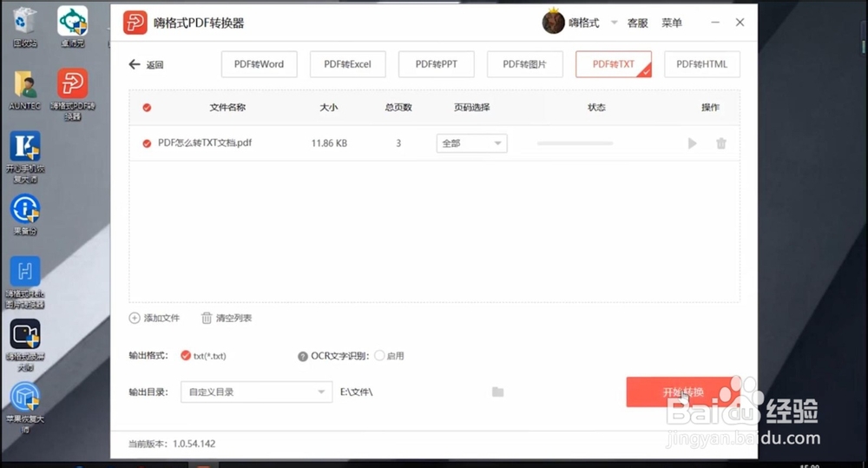The image size is (868, 468).
Task: Open the output folder browse icon
Action: click(x=497, y=392)
